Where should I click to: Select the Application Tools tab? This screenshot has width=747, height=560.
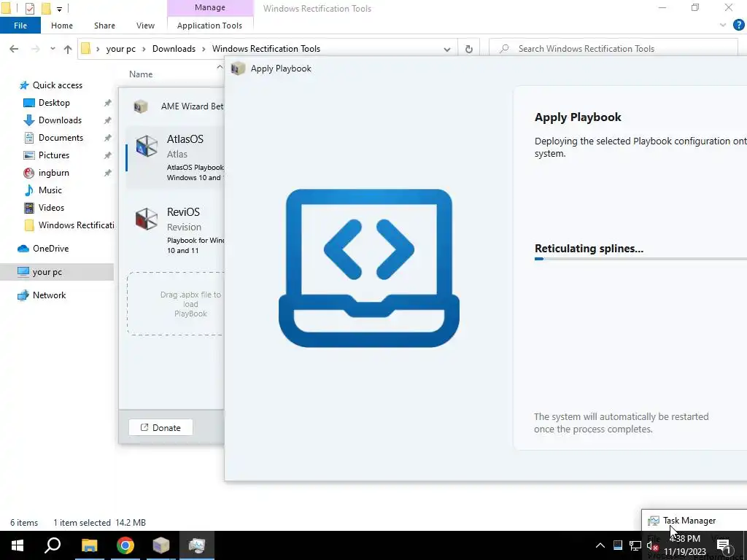pos(209,26)
